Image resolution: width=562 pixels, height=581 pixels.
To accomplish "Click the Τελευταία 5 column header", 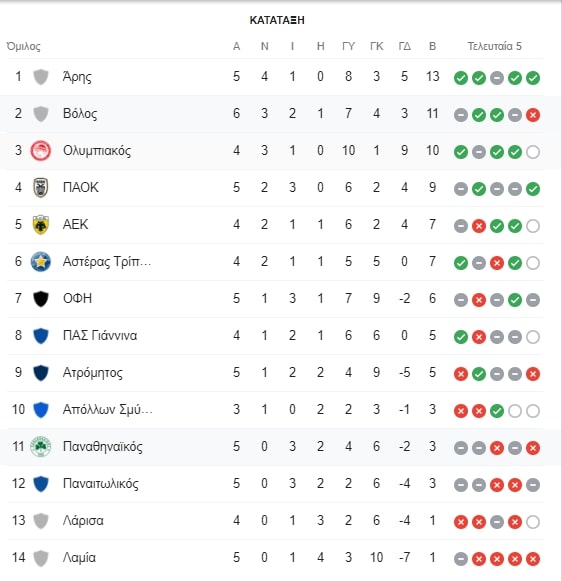I will coord(494,46).
